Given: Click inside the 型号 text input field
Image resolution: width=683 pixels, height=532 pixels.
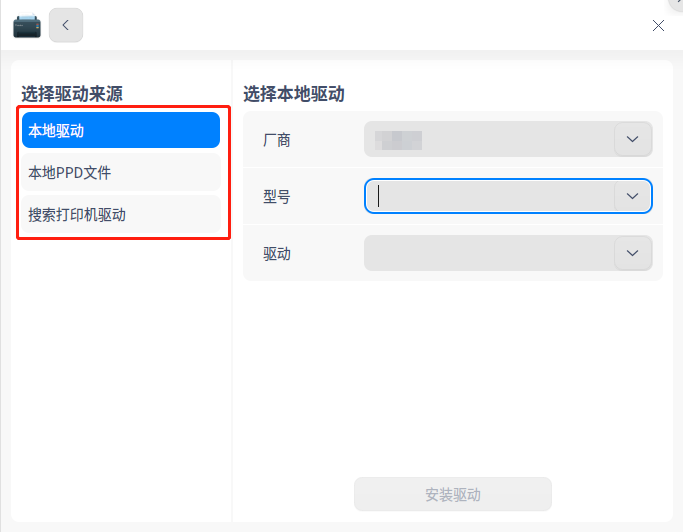Looking at the screenshot, I should pyautogui.click(x=490, y=196).
